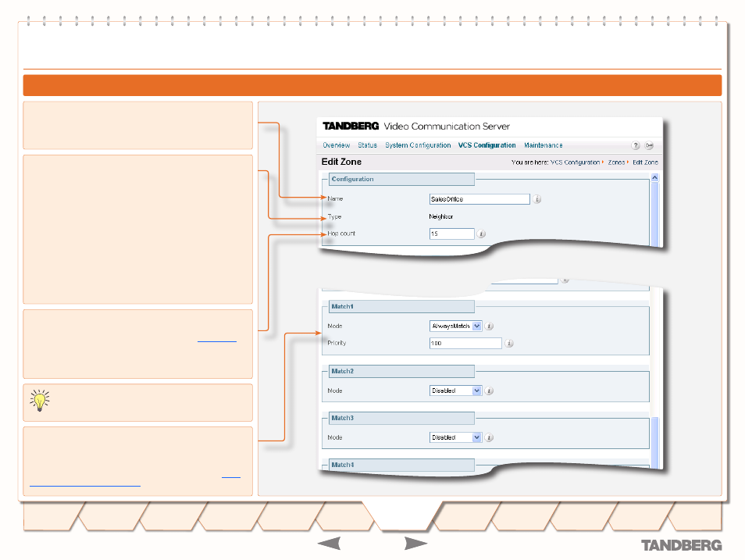Show info for Match3 Mode

(x=490, y=437)
